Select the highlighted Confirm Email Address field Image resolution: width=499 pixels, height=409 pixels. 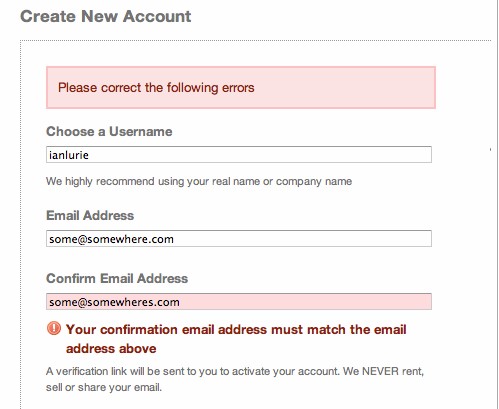(x=239, y=302)
